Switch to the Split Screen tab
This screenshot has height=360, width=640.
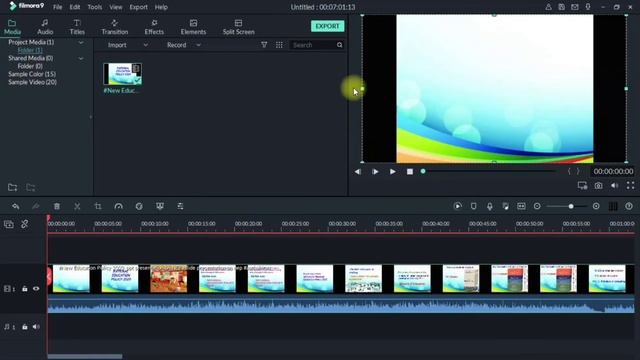click(238, 27)
